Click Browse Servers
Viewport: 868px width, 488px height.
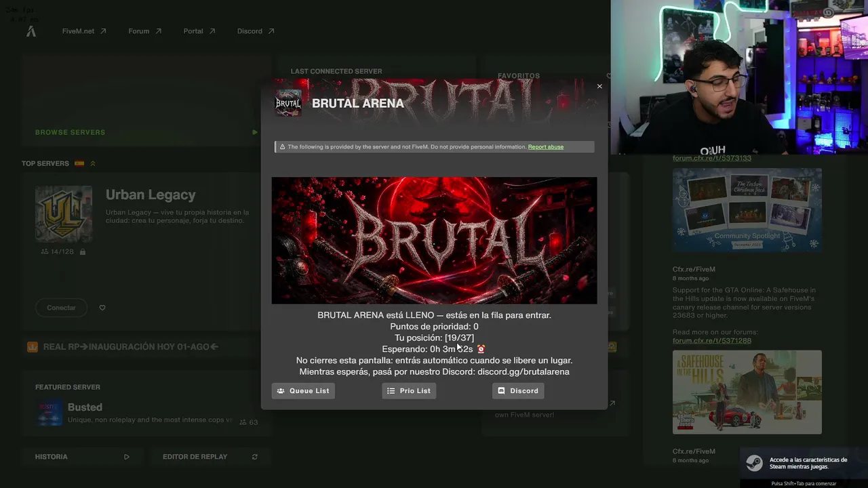(x=70, y=132)
